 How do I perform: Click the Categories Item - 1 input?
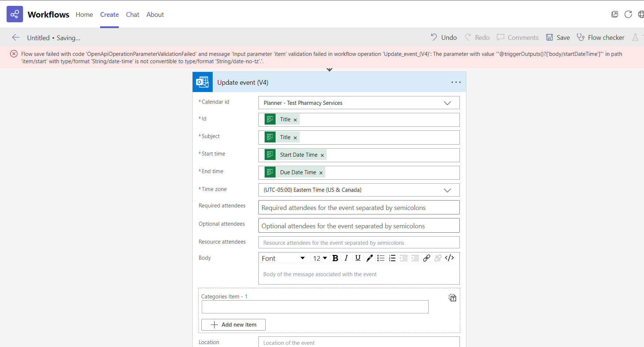315,307
